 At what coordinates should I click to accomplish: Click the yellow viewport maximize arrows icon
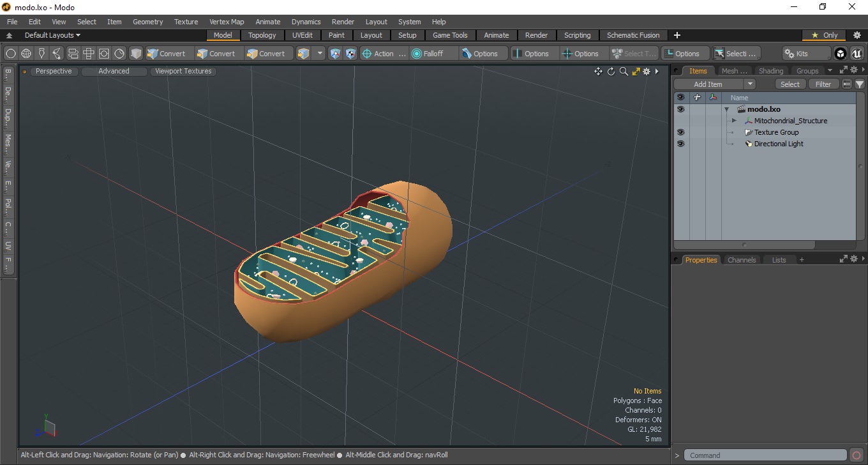[636, 72]
